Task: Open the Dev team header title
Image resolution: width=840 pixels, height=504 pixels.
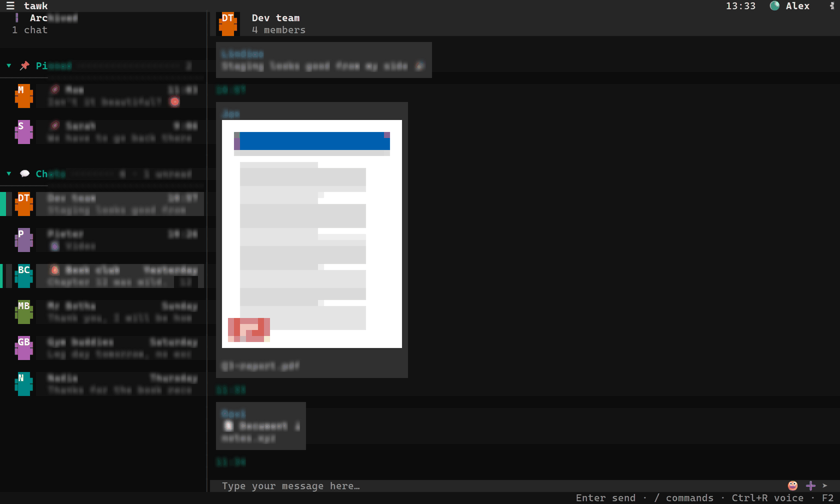Action: tap(276, 18)
